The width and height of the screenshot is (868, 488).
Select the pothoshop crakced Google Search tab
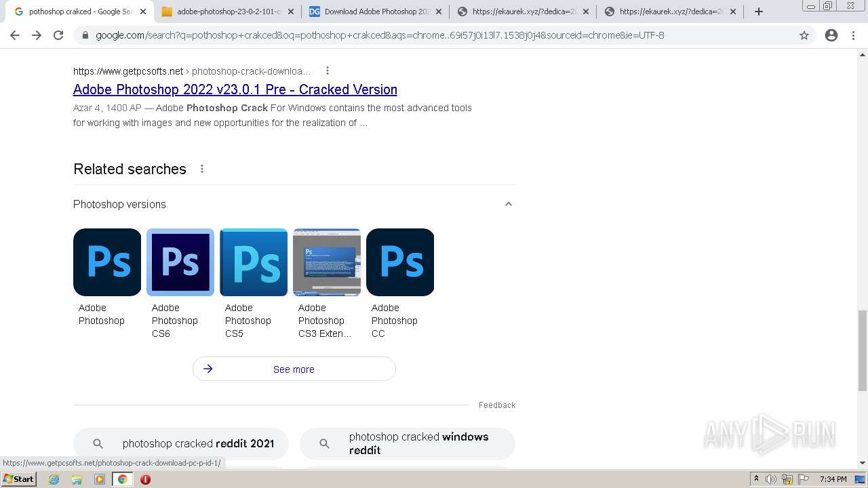coord(80,12)
